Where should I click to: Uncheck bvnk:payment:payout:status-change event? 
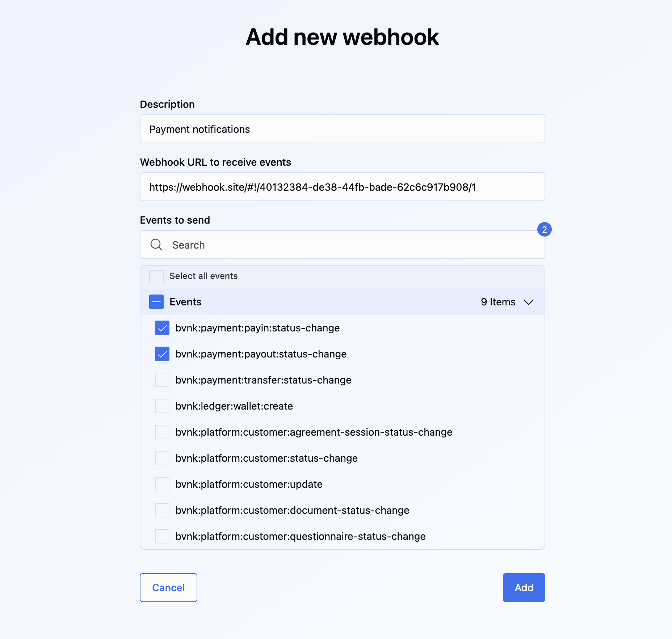point(162,354)
